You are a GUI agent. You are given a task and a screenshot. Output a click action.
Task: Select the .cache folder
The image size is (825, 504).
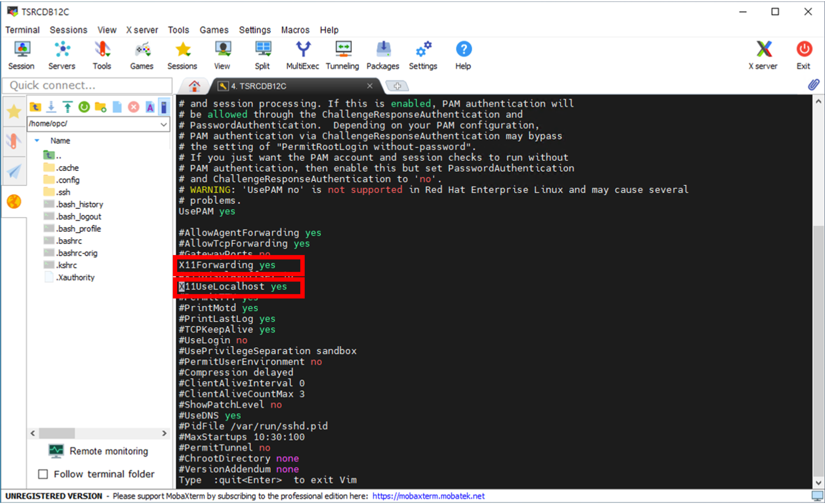(62, 168)
